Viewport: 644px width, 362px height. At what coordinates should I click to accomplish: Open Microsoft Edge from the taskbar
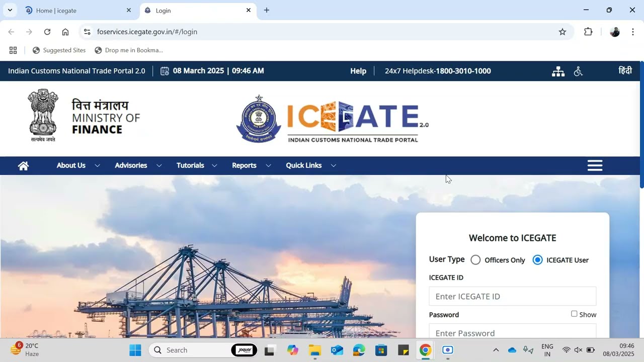[x=359, y=350]
